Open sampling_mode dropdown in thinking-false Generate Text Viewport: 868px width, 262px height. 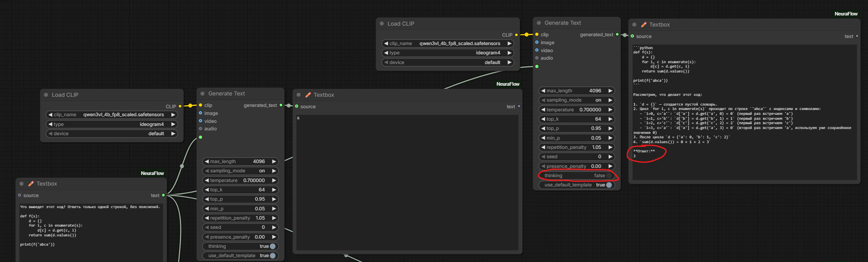[576, 100]
